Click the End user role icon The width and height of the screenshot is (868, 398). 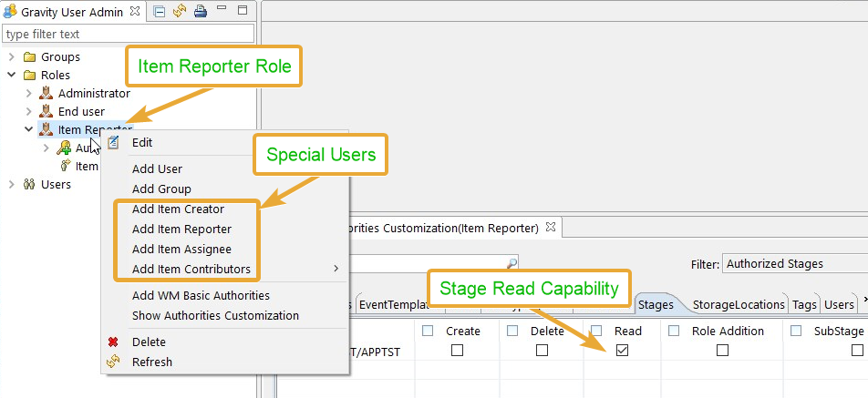pyautogui.click(x=46, y=111)
